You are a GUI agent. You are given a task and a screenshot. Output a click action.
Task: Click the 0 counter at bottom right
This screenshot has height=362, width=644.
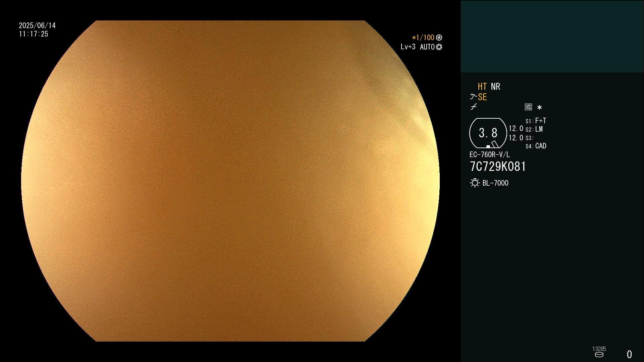click(x=629, y=354)
